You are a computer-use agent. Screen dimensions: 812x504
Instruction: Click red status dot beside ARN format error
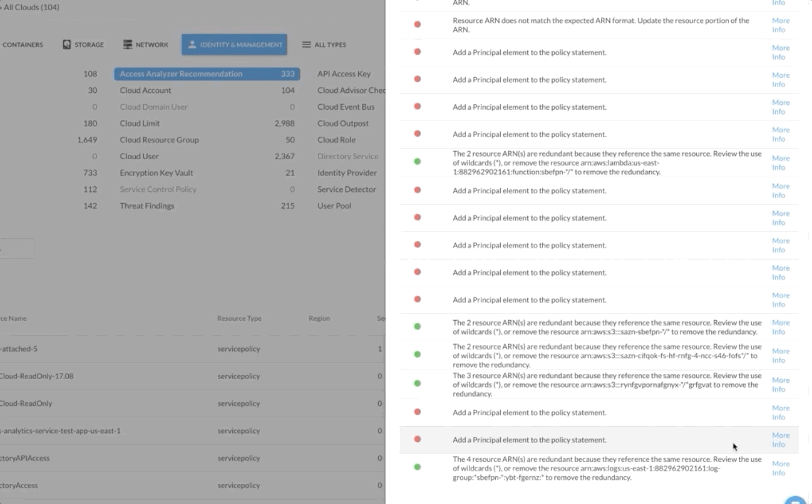click(417, 25)
